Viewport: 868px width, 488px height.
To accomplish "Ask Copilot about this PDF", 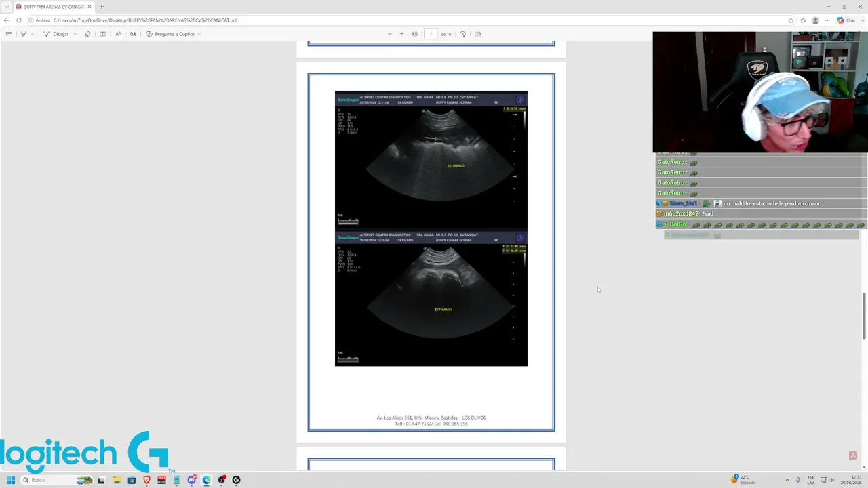I will 170,34.
